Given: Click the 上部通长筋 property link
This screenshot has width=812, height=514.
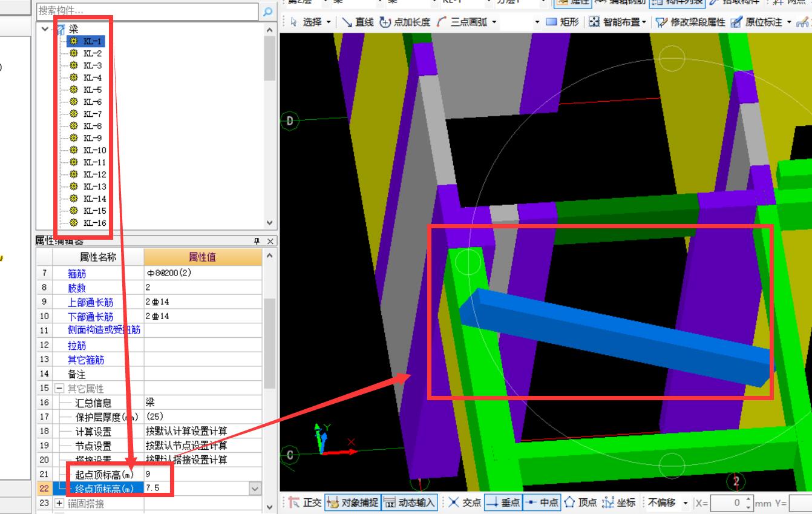Looking at the screenshot, I should [x=90, y=302].
